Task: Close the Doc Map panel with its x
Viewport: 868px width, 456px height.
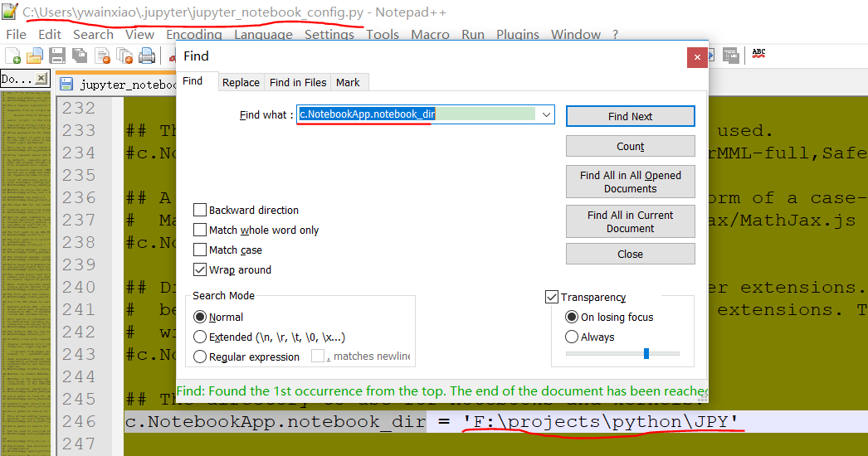Action: (41, 79)
